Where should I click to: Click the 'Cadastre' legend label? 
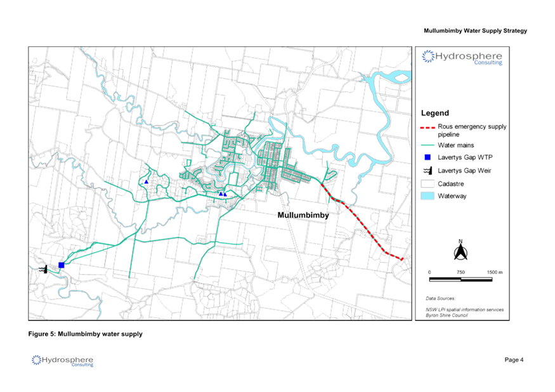point(450,184)
